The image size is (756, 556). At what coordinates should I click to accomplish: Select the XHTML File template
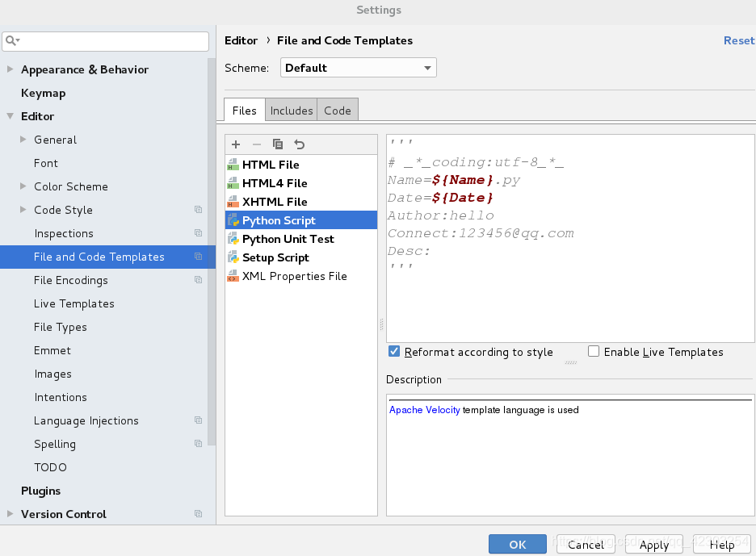point(301,202)
